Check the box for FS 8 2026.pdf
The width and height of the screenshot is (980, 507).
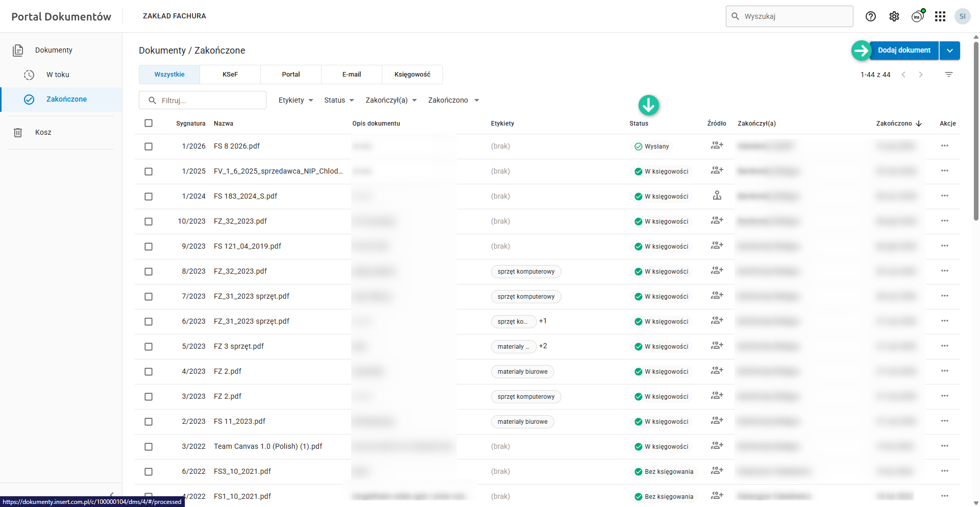[149, 147]
